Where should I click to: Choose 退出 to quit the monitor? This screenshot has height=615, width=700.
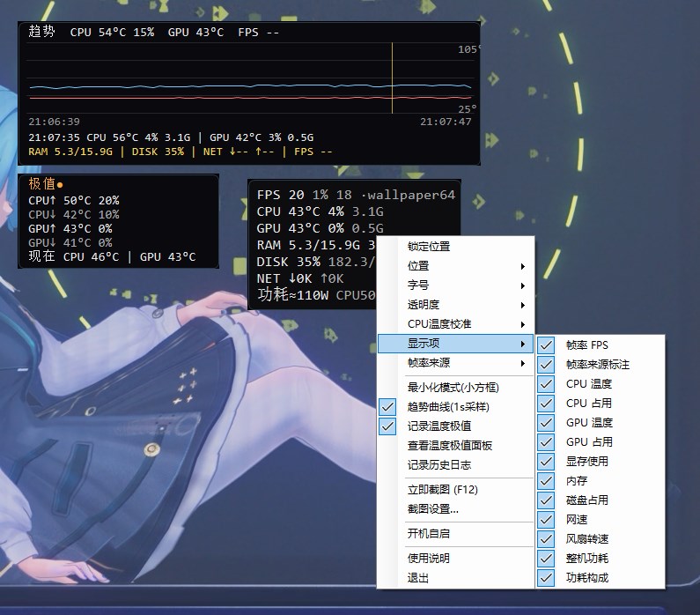click(455, 578)
